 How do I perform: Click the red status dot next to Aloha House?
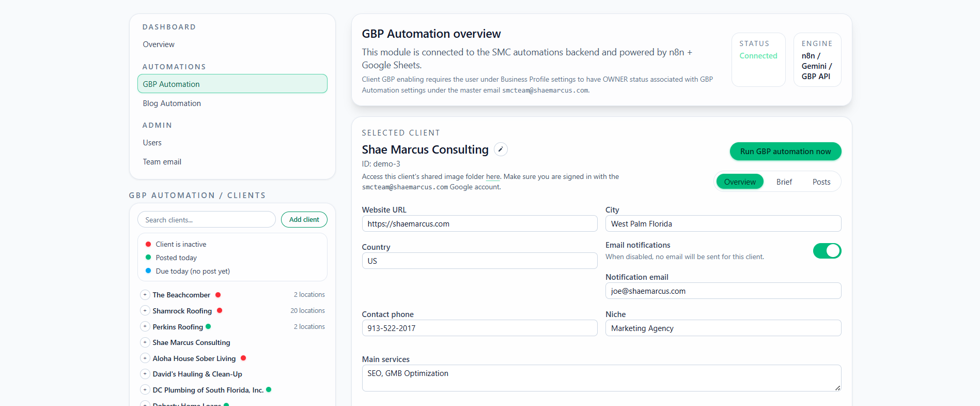click(243, 358)
